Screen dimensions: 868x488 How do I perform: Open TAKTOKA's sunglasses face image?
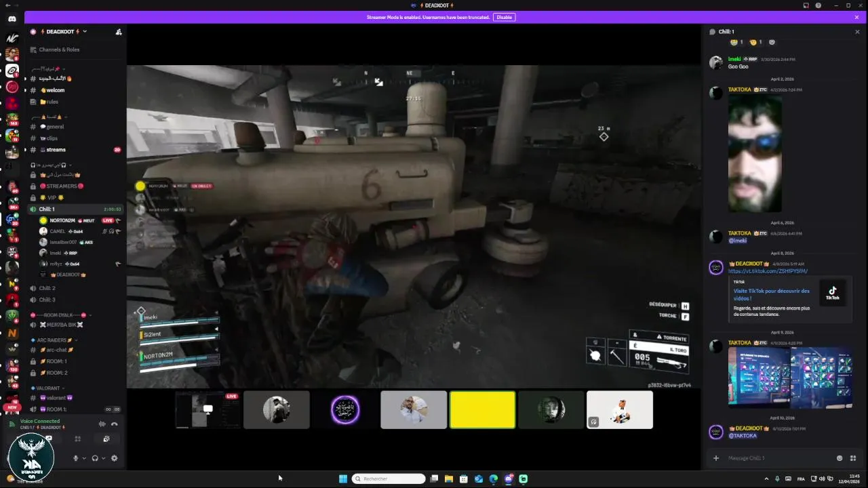[755, 155]
